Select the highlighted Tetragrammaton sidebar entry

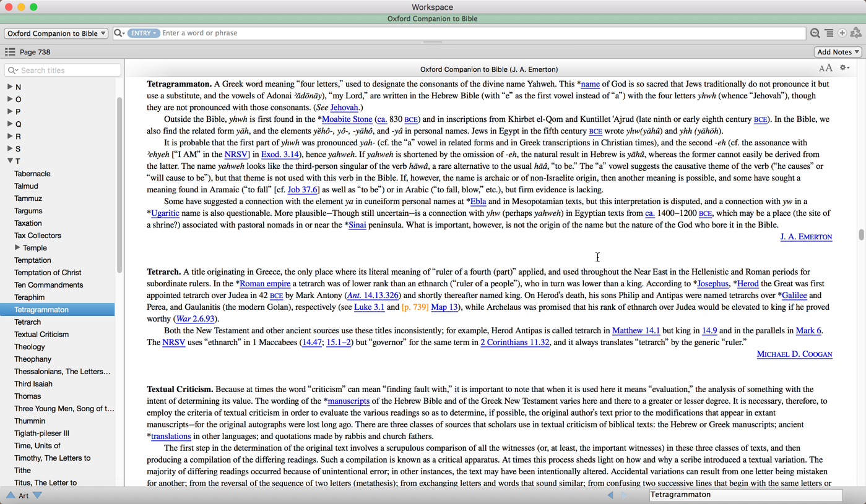pos(57,309)
